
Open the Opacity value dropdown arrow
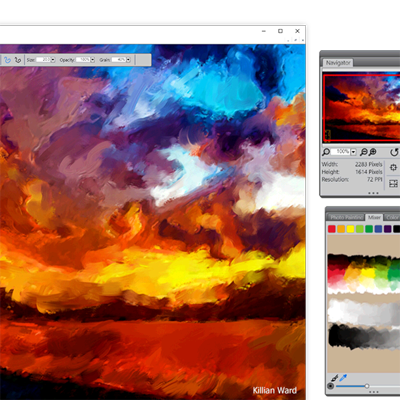pyautogui.click(x=93, y=60)
